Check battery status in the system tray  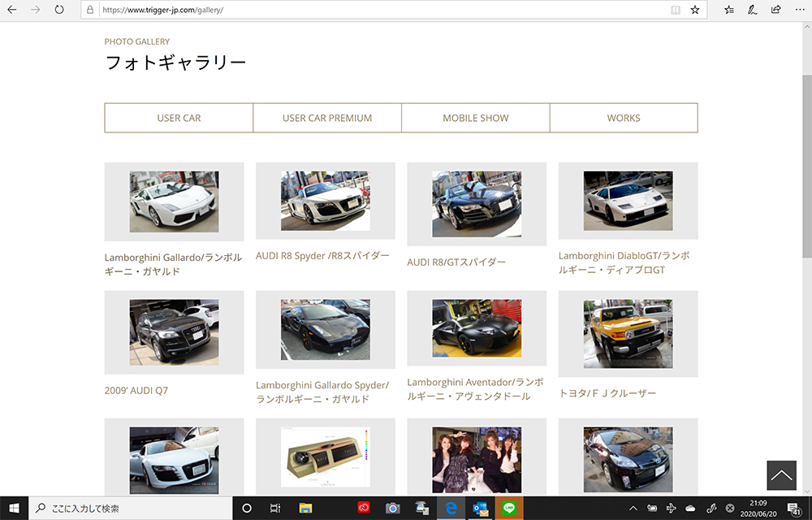coord(652,508)
